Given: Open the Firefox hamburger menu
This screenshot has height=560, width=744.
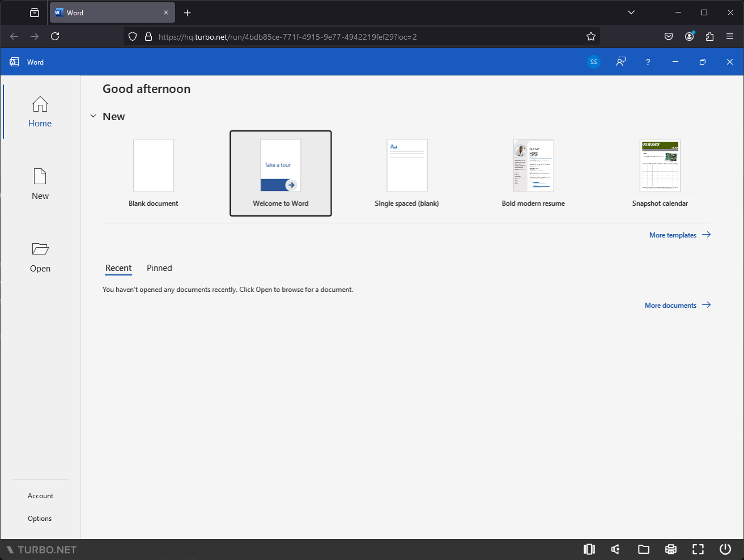Looking at the screenshot, I should [x=730, y=36].
